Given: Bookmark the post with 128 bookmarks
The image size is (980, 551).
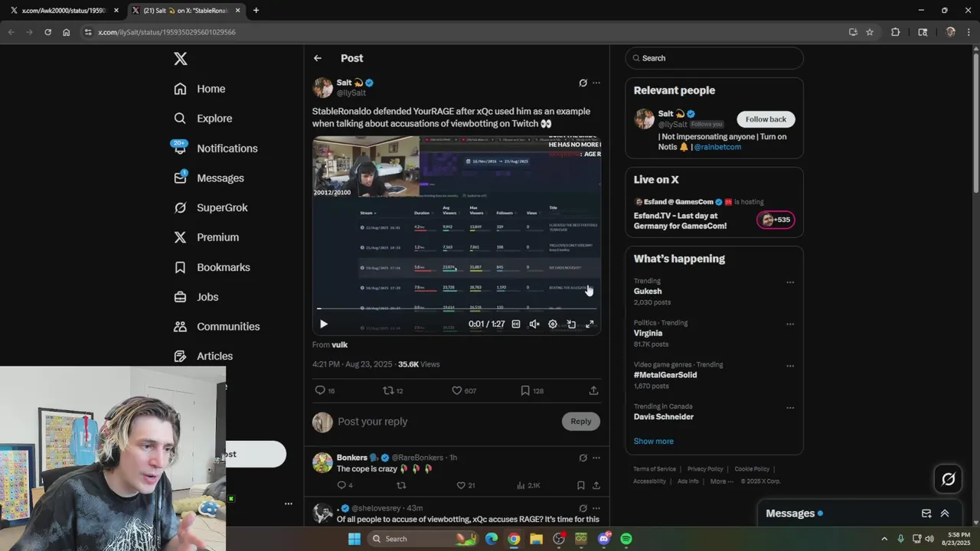Looking at the screenshot, I should (531, 390).
